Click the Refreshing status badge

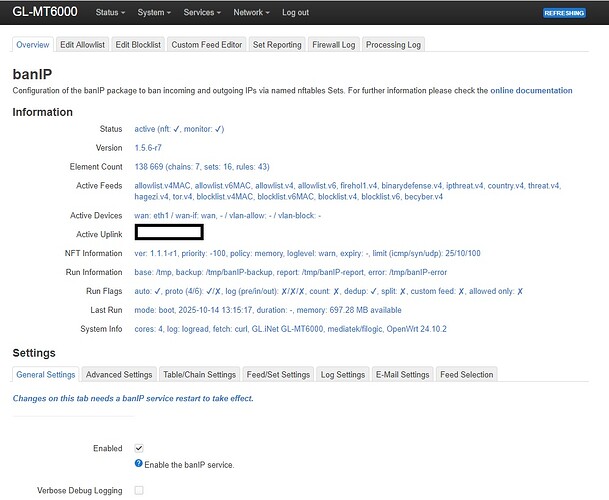(x=570, y=13)
